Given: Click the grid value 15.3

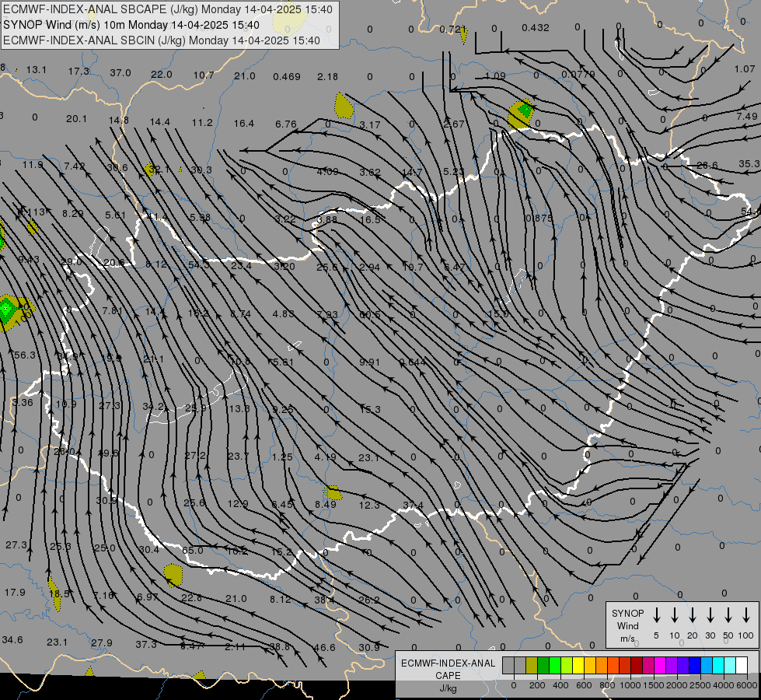Looking at the screenshot, I should (x=370, y=410).
